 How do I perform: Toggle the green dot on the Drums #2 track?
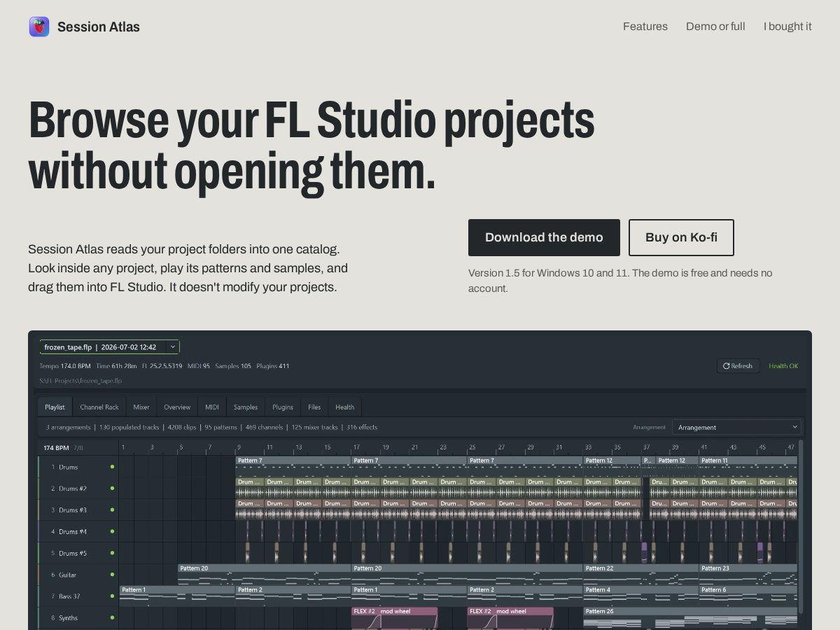(112, 489)
